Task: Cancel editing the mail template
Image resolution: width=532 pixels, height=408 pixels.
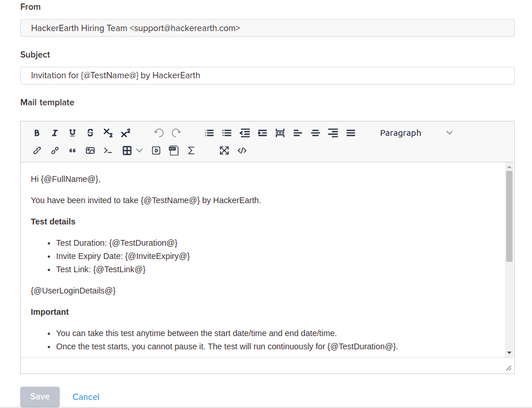Action: click(x=86, y=397)
